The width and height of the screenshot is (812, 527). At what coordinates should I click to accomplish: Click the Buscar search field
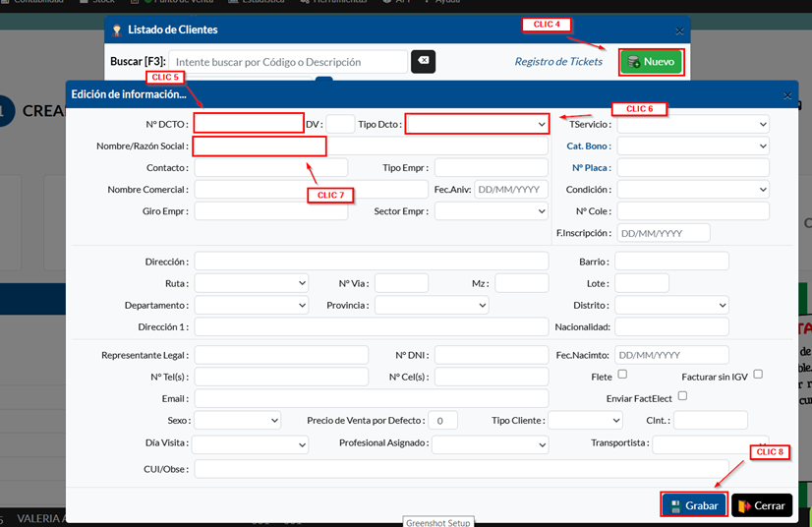tap(287, 62)
